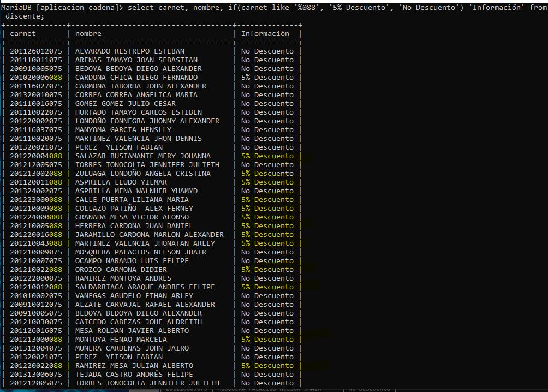Click the 'nombre' column header
The width and height of the screenshot is (548, 392).
coord(88,34)
